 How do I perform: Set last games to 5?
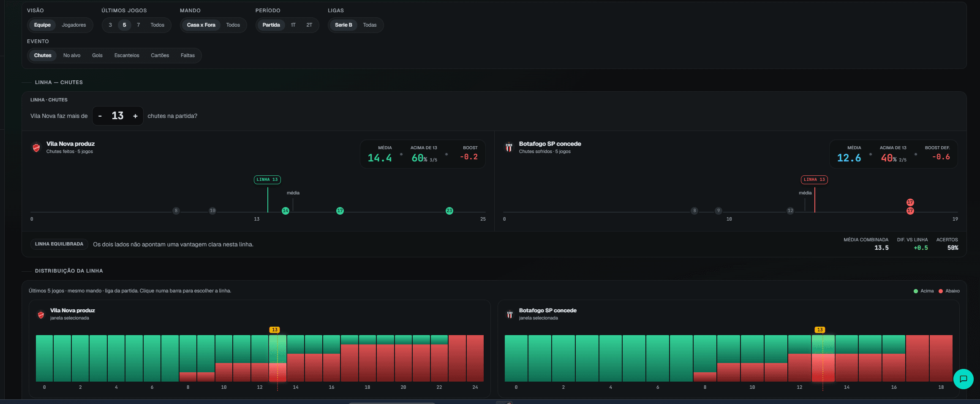124,25
